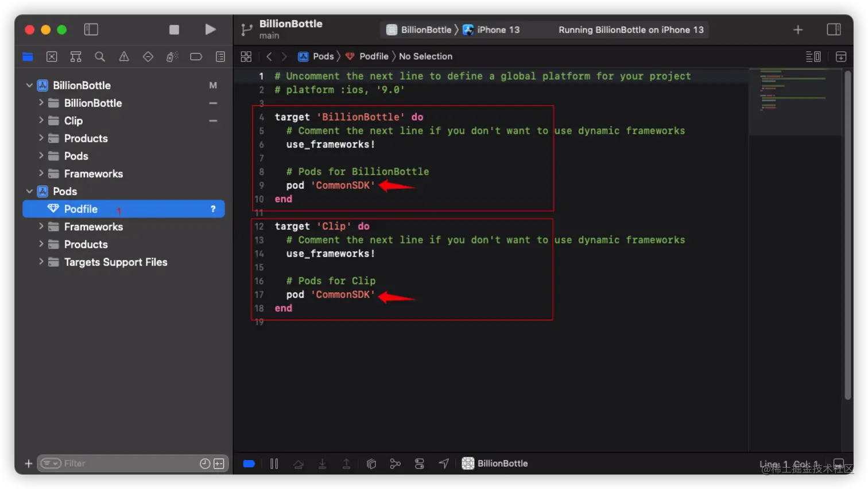Toggle the debug area visibility
This screenshot has height=489, width=868.
point(839,463)
